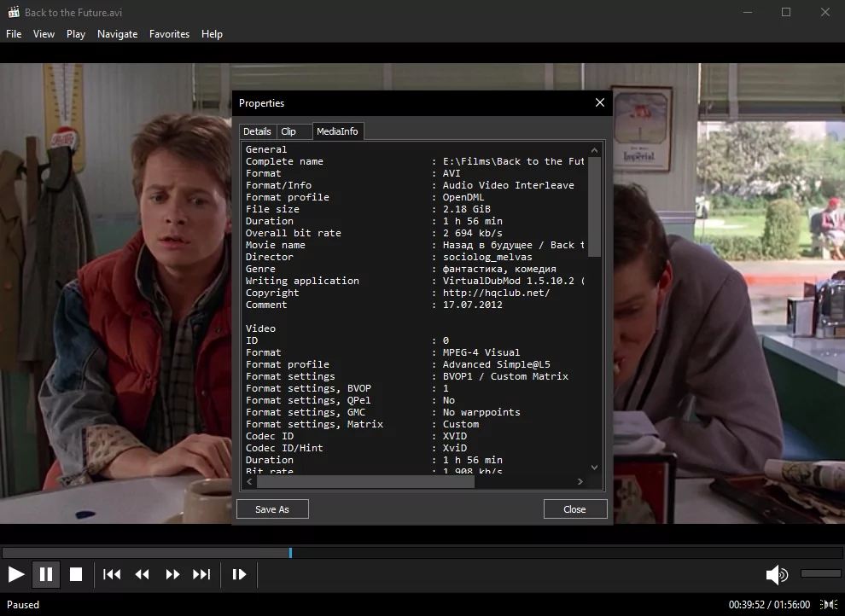Click the Comment value 17.07.2012
845x616 pixels.
click(473, 305)
